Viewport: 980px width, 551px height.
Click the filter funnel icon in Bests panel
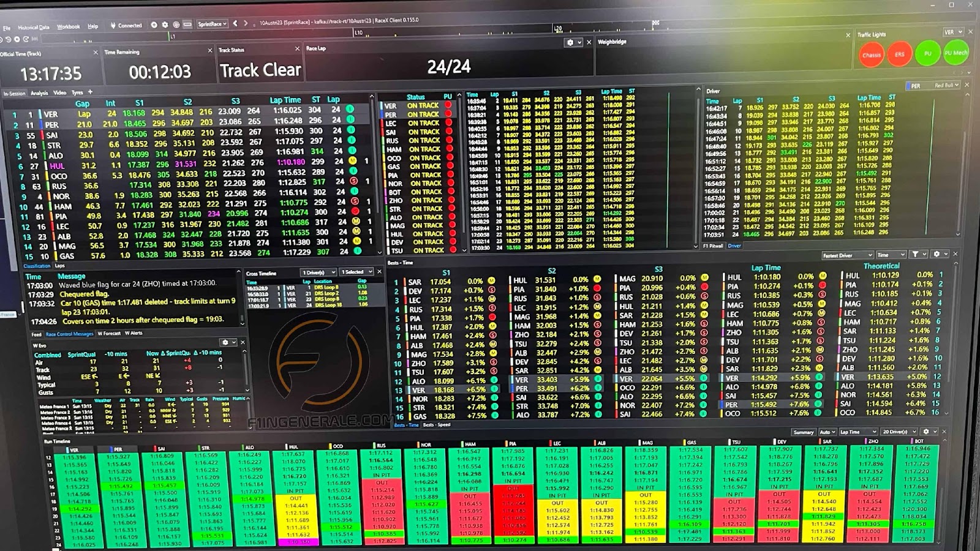[x=915, y=253]
